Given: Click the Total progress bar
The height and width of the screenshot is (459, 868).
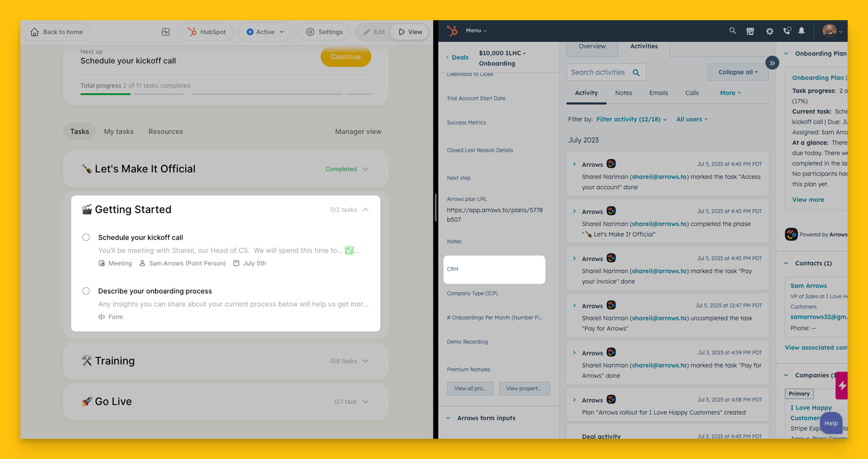Looking at the screenshot, I should (x=226, y=94).
